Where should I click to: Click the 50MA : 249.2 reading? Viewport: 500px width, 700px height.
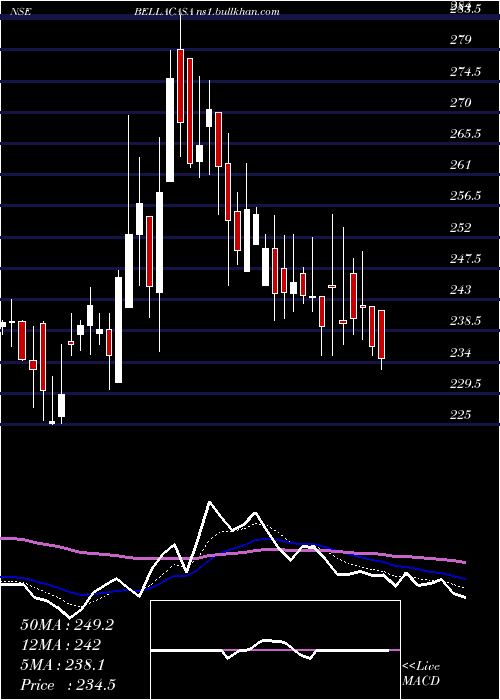(67, 625)
